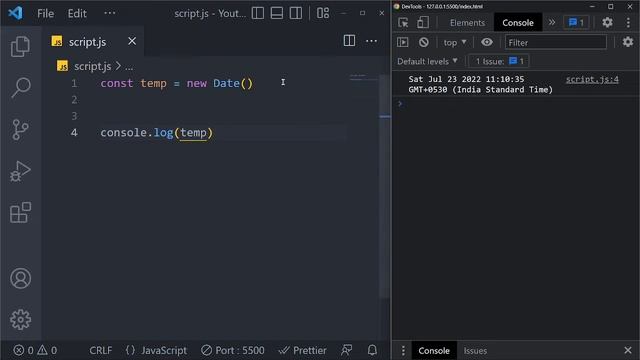Image resolution: width=640 pixels, height=360 pixels.
Task: Open the Default levels dropdown
Action: tap(427, 62)
